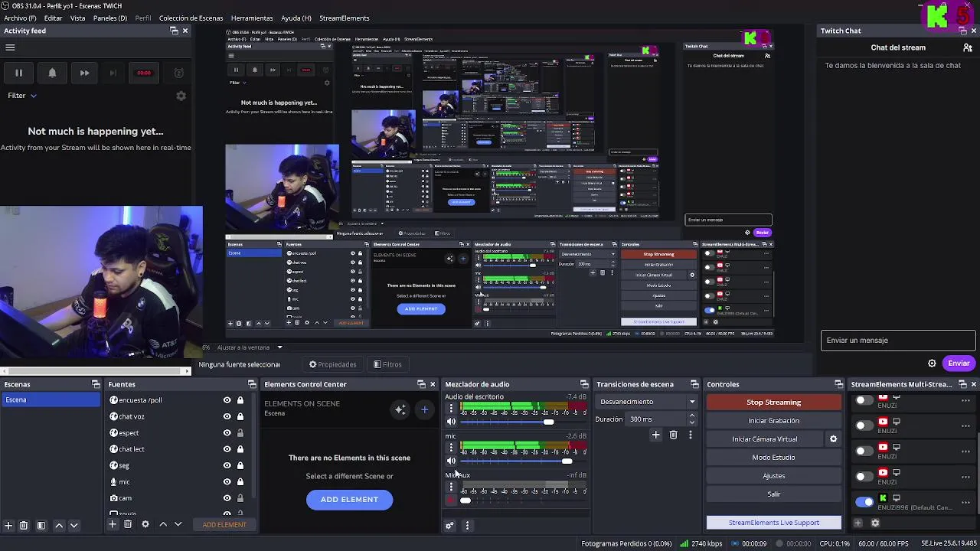Add a Multi-Stream destination with plus icon

coord(857,523)
